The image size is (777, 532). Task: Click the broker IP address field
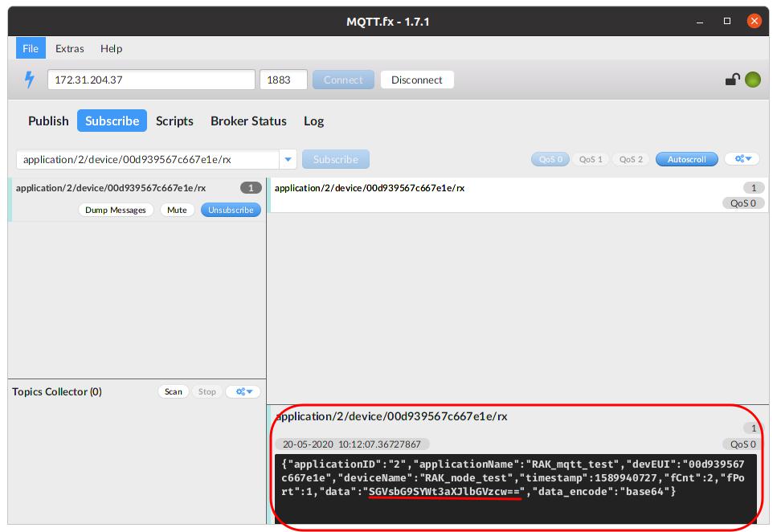(x=150, y=79)
